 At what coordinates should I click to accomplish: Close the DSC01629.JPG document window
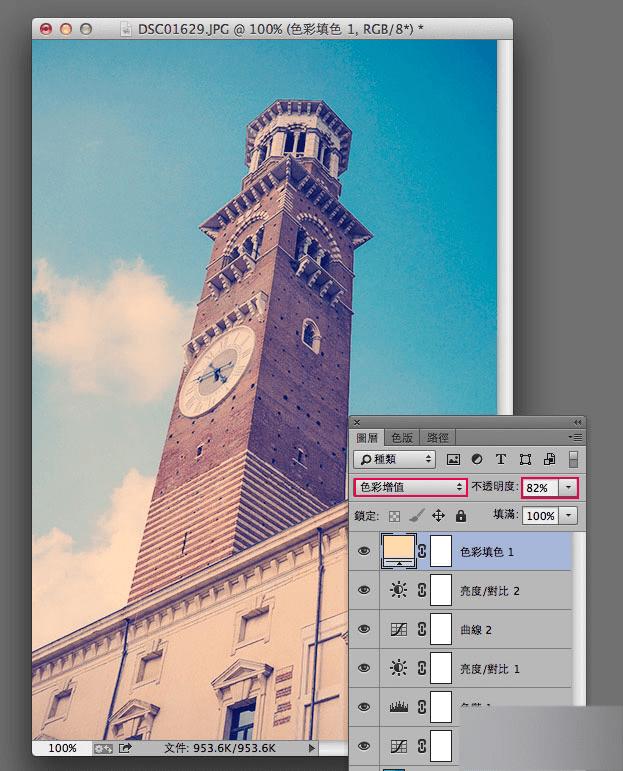tap(45, 30)
